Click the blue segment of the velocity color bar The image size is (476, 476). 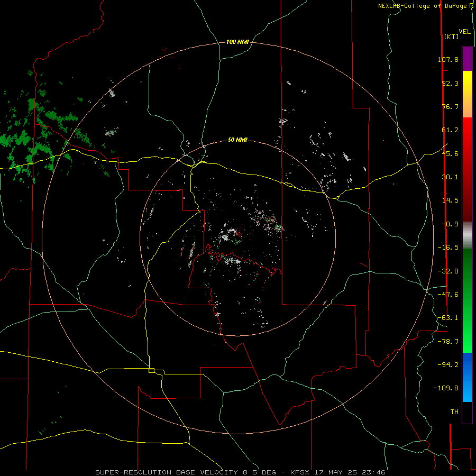pos(467,377)
